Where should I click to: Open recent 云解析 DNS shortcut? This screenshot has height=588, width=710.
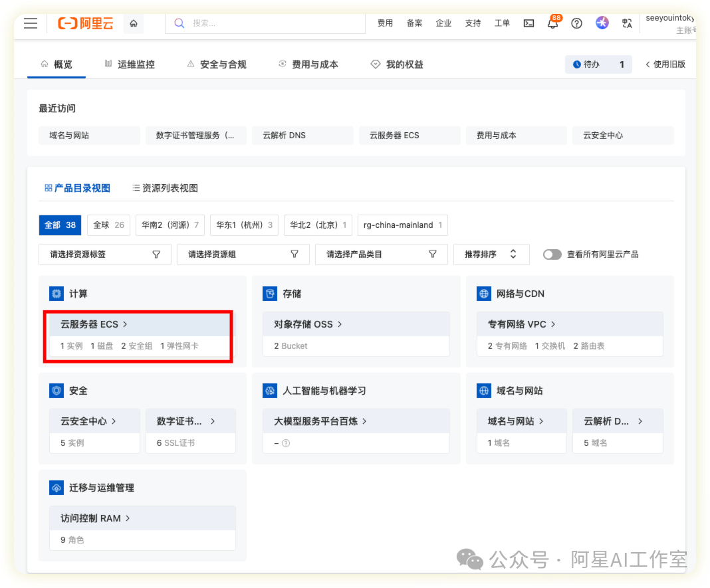[303, 136]
